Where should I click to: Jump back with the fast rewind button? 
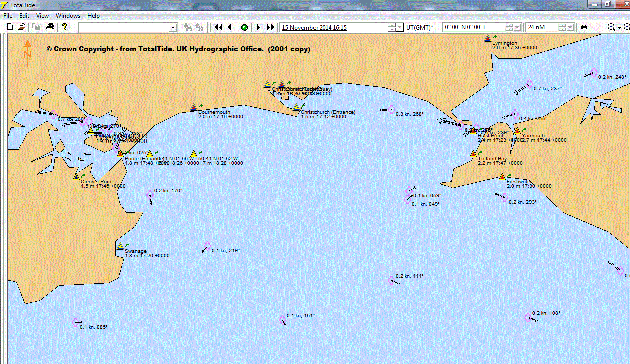[218, 27]
